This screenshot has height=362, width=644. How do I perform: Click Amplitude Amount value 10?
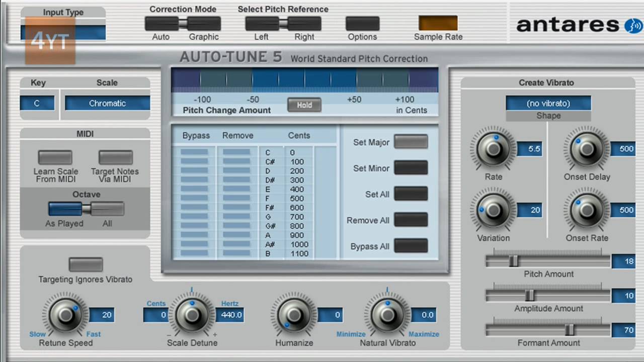click(x=624, y=296)
